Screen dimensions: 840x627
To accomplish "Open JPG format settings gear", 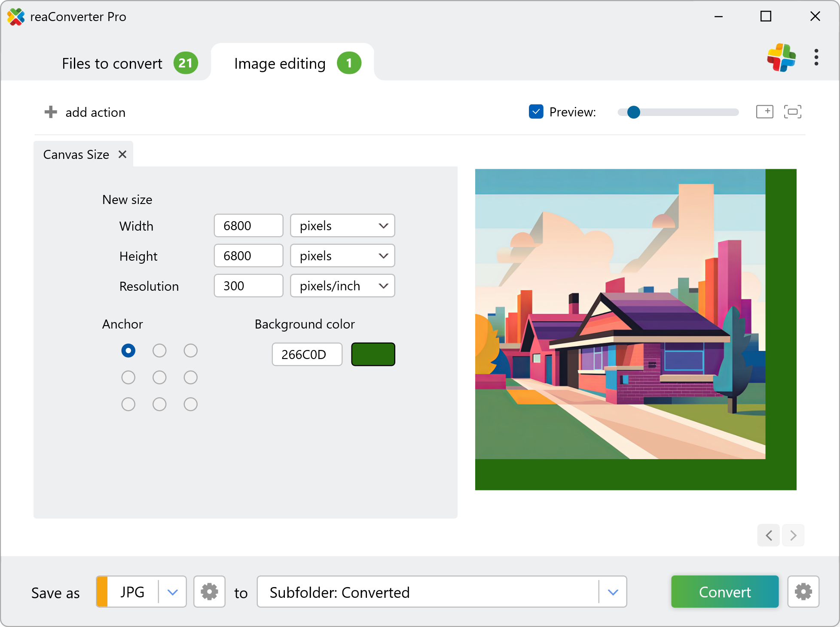I will (209, 592).
